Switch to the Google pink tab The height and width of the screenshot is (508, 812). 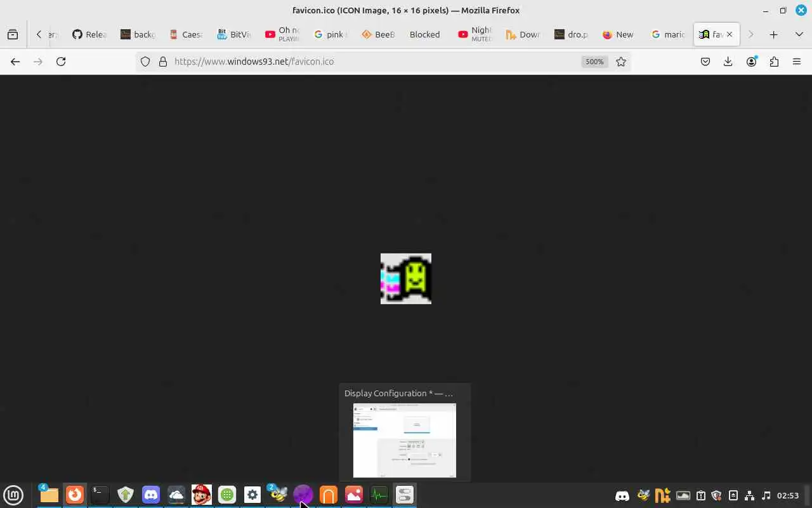click(x=331, y=34)
